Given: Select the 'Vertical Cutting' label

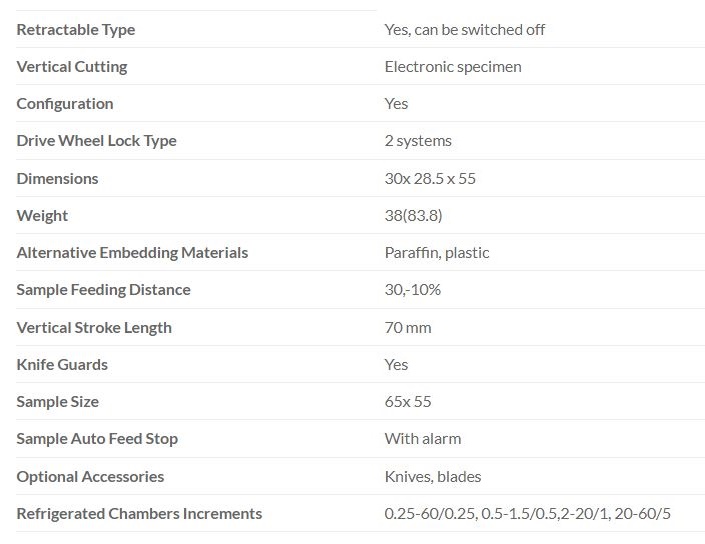Looking at the screenshot, I should point(72,66).
